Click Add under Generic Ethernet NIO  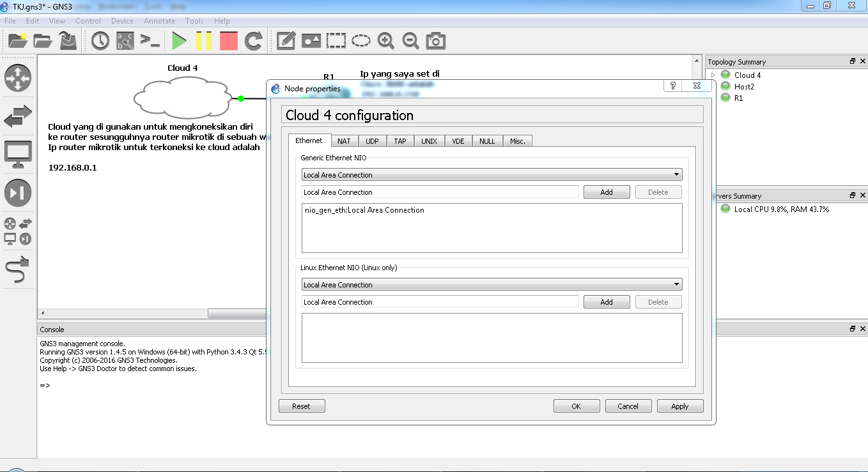607,192
